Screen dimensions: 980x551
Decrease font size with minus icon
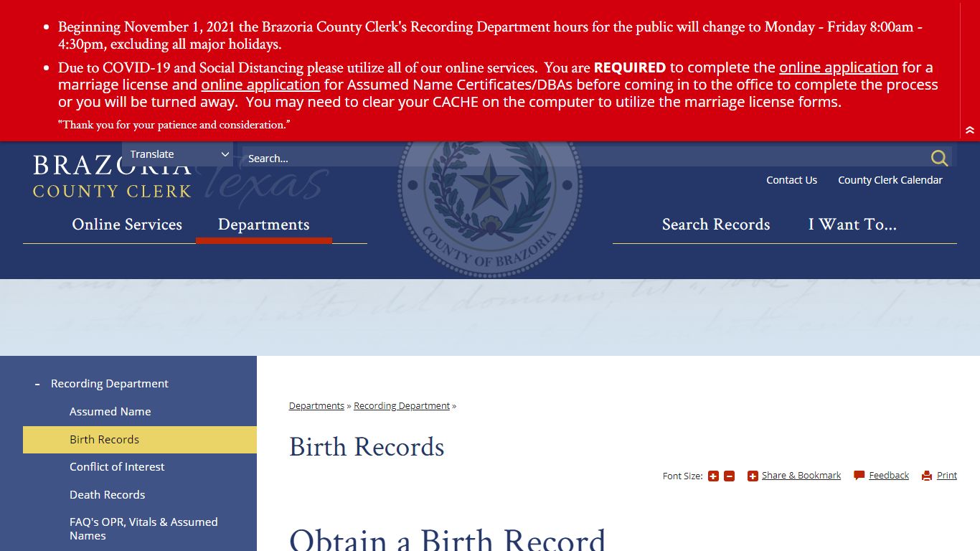pyautogui.click(x=729, y=476)
